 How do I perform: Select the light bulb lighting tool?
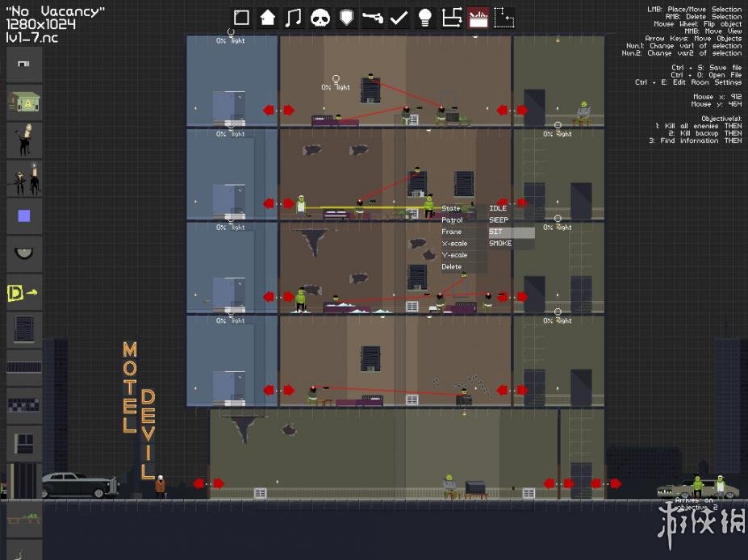[425, 18]
